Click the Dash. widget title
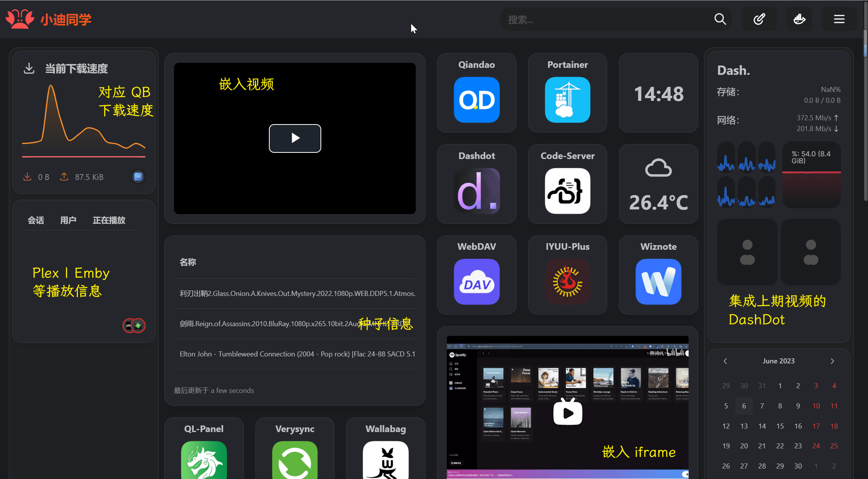 point(734,70)
